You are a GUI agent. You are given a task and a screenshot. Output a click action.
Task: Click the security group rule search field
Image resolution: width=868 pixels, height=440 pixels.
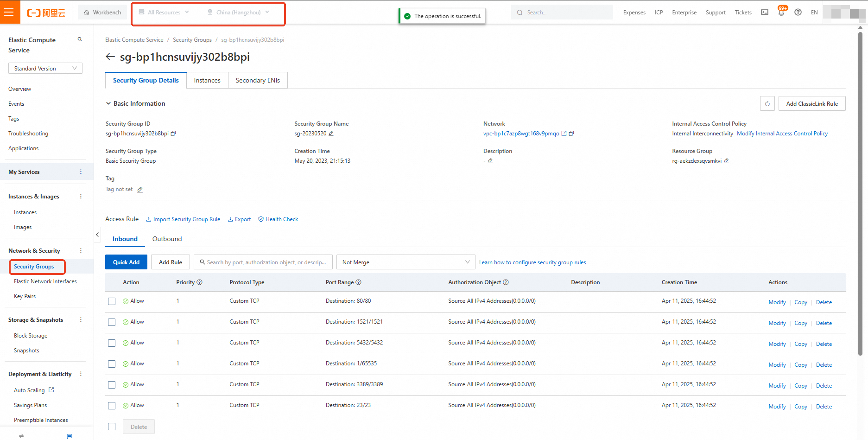[x=263, y=262]
